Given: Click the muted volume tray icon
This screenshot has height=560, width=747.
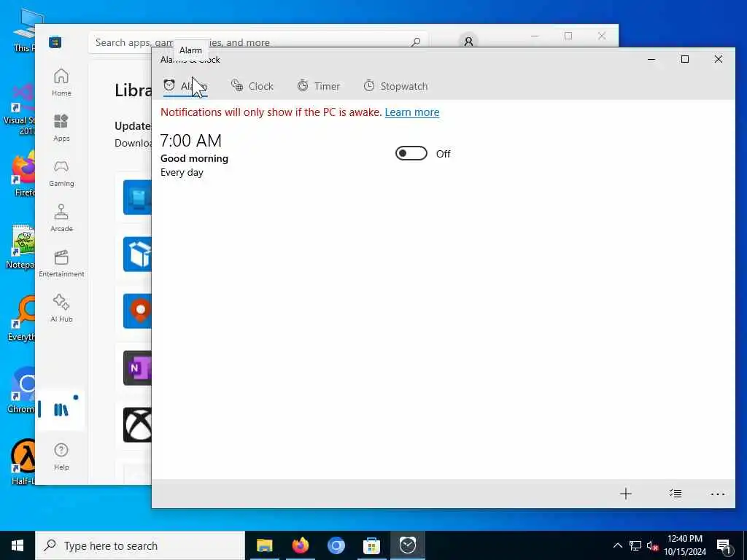Looking at the screenshot, I should (652, 545).
